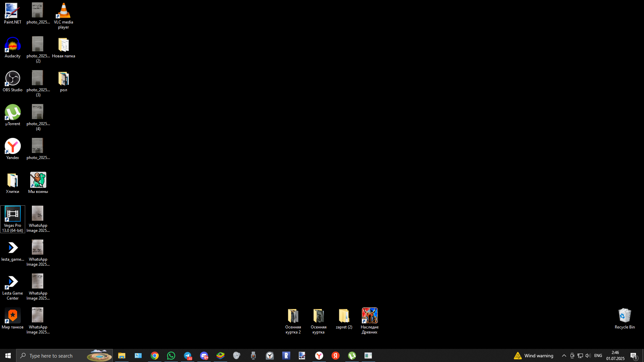Click the gray speaker app on taskbar

(237, 356)
